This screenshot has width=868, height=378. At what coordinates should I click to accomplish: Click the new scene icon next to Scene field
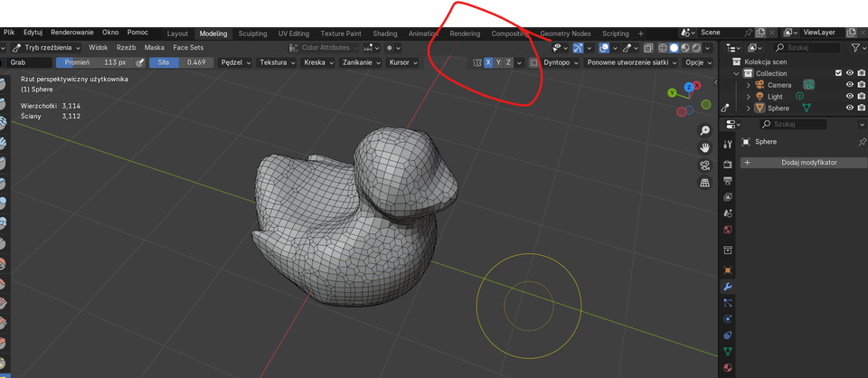[760, 33]
